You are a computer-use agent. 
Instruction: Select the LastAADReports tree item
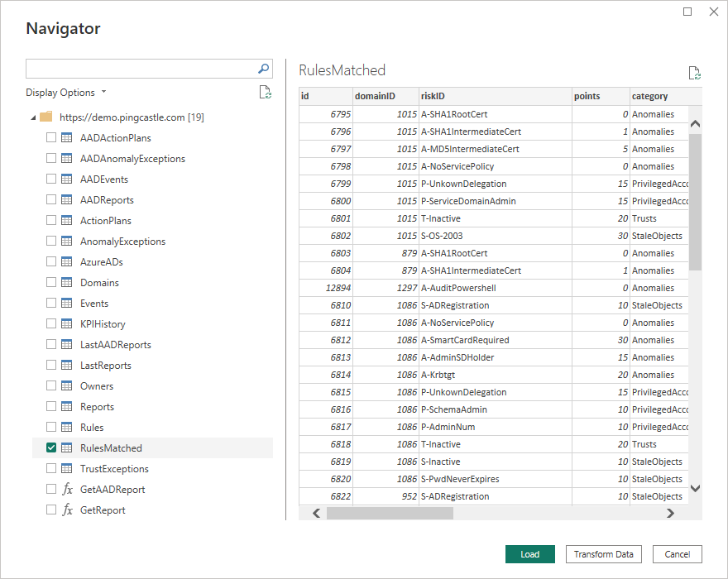116,345
